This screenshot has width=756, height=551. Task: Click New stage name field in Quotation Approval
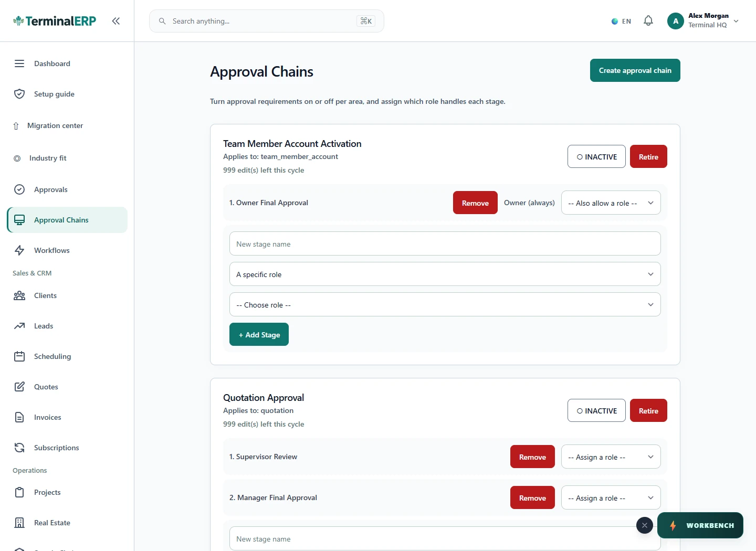pos(445,538)
